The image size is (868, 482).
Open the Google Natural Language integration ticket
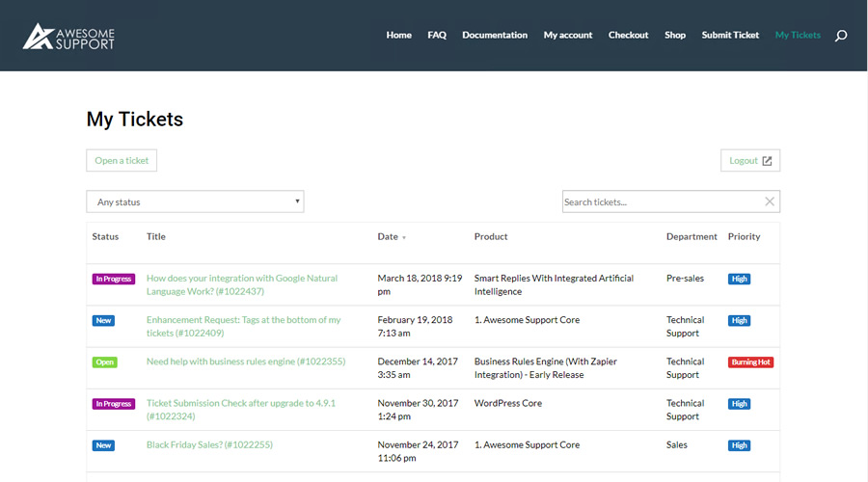(x=242, y=284)
